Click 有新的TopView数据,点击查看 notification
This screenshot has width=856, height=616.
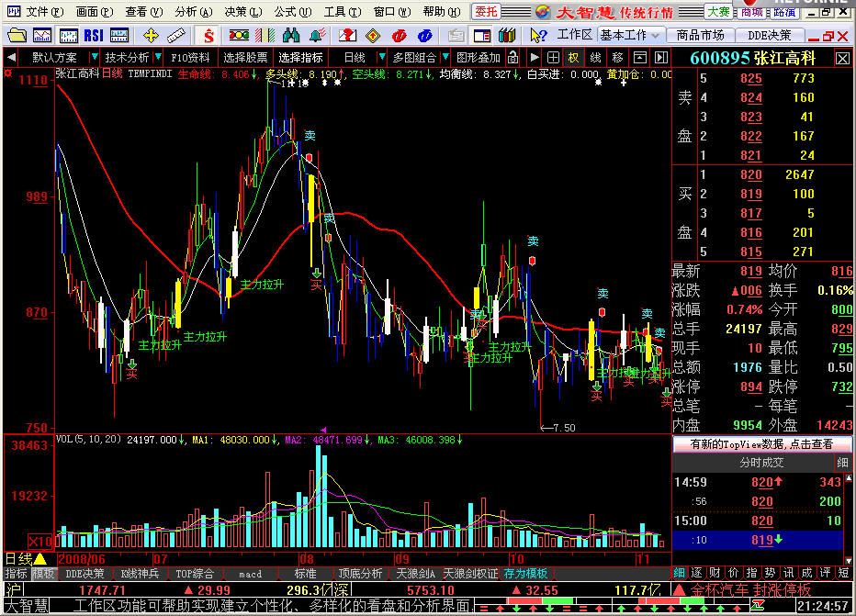coord(761,444)
